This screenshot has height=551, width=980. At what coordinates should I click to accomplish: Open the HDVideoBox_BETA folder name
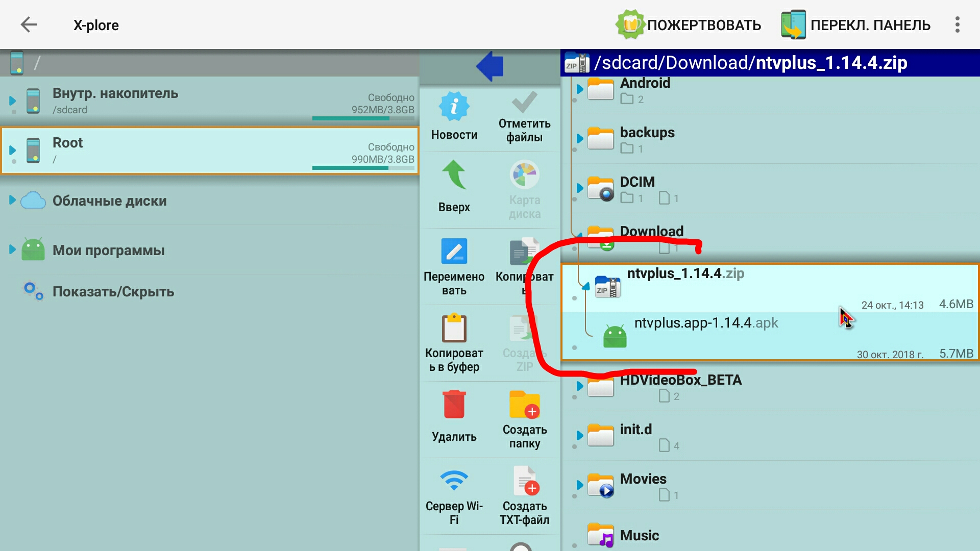click(681, 380)
